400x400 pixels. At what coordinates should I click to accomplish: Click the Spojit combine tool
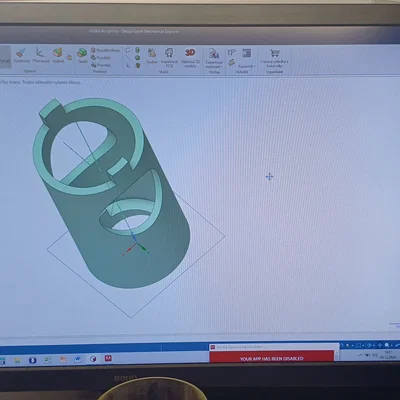click(x=82, y=56)
